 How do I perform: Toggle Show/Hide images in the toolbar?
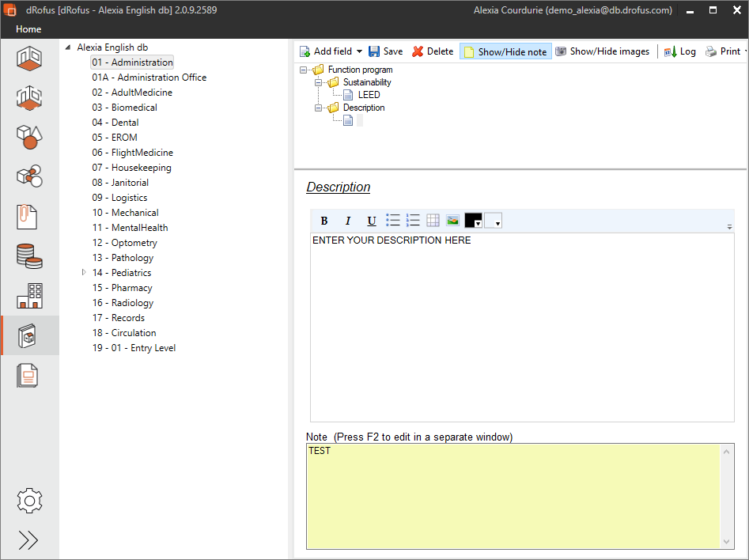coord(602,51)
